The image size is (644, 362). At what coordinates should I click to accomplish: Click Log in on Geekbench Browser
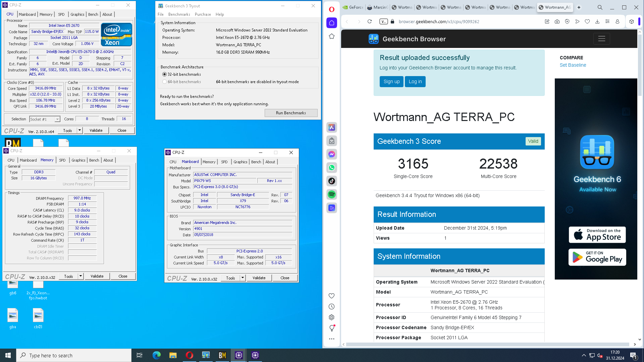tap(415, 81)
